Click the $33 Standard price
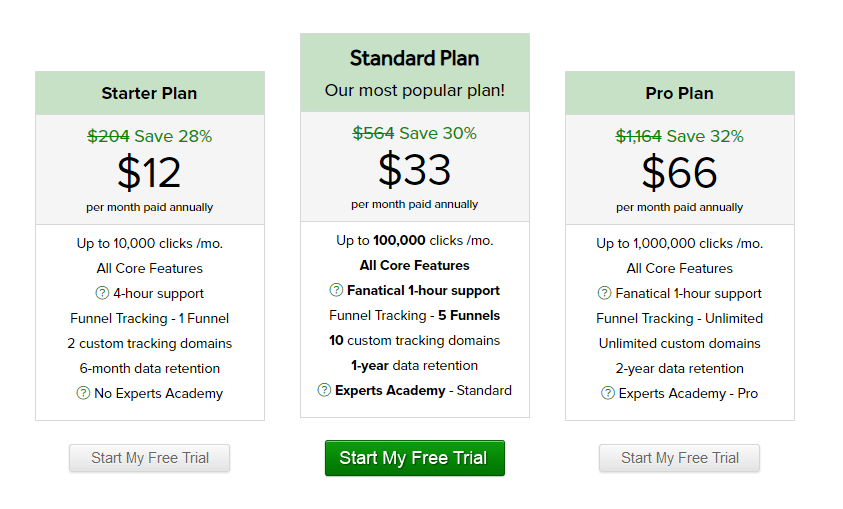 [x=414, y=170]
